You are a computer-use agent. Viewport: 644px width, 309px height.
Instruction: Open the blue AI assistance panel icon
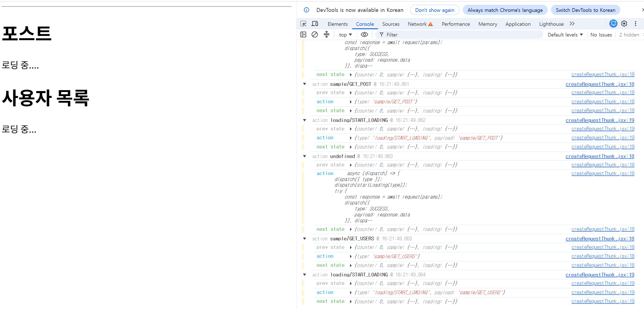(613, 24)
